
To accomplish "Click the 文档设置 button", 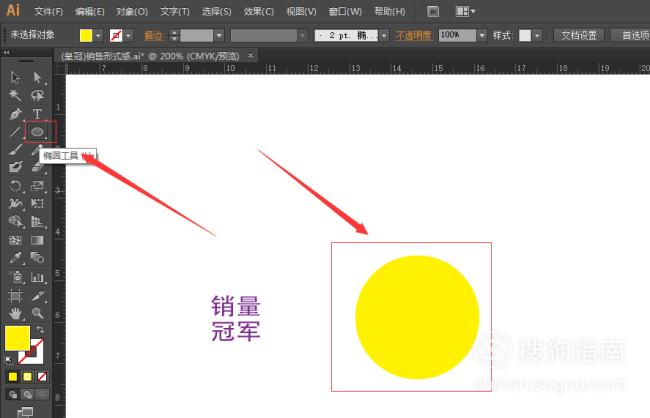I will click(579, 36).
